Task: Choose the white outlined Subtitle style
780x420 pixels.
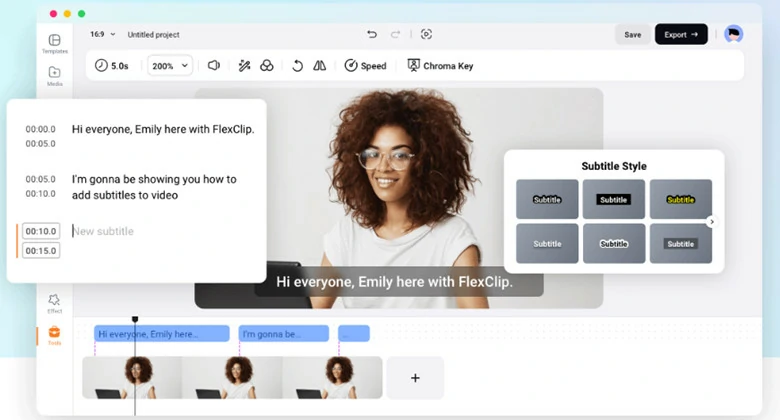Action: tap(547, 199)
